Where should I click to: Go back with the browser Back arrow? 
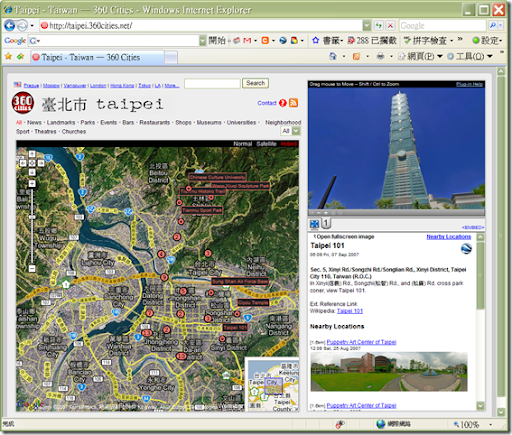point(9,25)
